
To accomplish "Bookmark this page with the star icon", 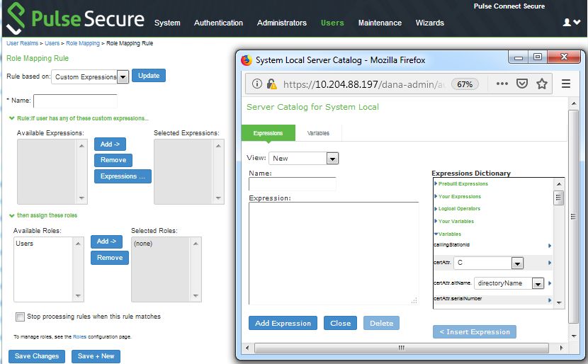I will coord(541,84).
